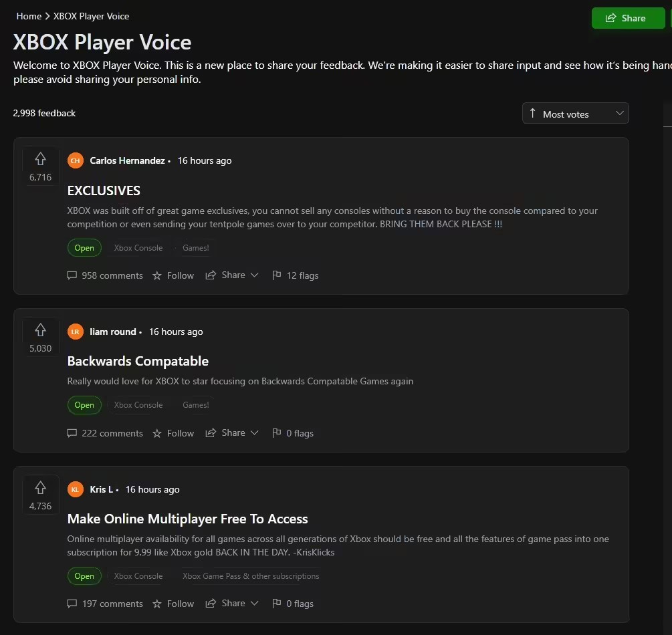Click 0 flags on Backwards Compatable post
The height and width of the screenshot is (635, 672).
click(300, 433)
